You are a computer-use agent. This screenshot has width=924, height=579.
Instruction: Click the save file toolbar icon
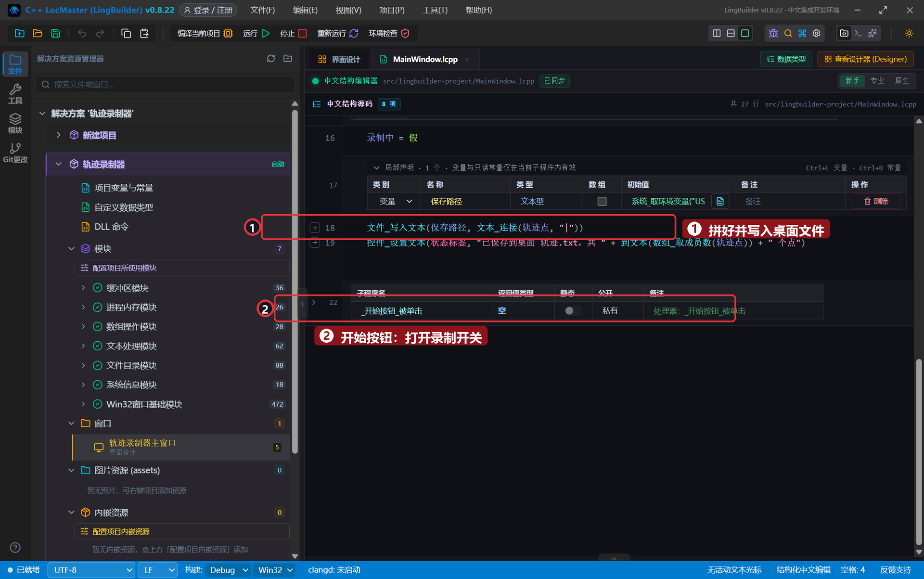coord(56,33)
